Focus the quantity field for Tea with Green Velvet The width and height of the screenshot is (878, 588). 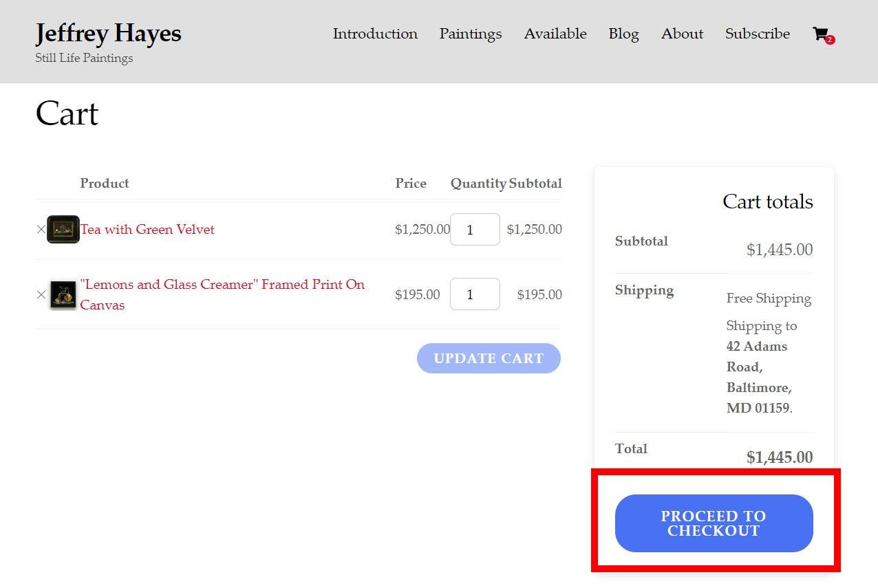pyautogui.click(x=475, y=230)
